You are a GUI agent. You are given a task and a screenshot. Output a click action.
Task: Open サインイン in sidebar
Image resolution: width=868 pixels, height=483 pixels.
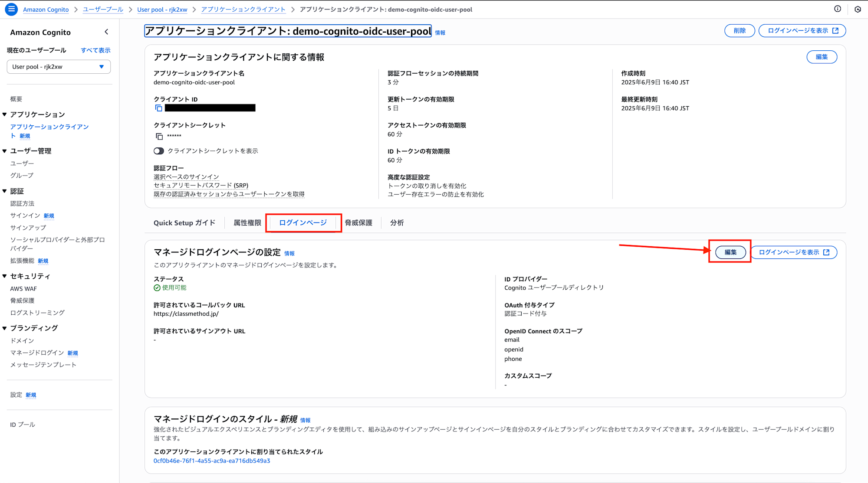25,215
